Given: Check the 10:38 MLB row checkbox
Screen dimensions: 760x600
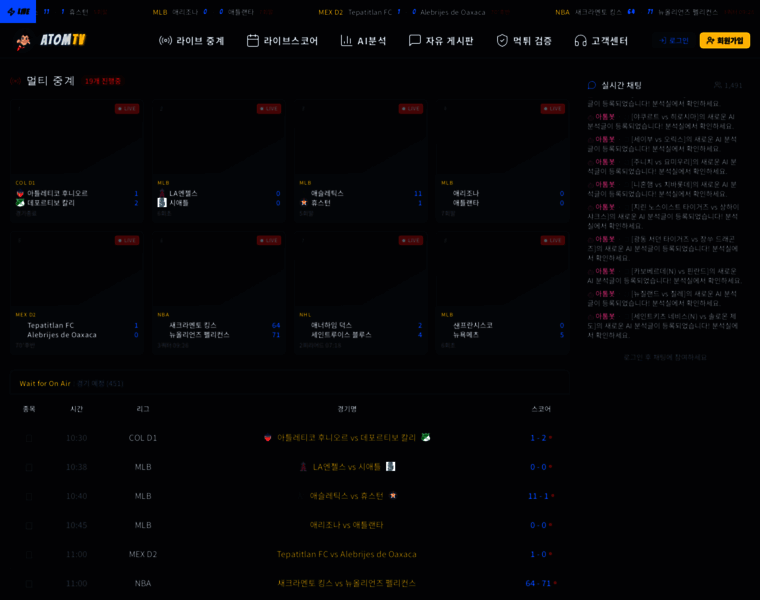Looking at the screenshot, I should click(29, 467).
